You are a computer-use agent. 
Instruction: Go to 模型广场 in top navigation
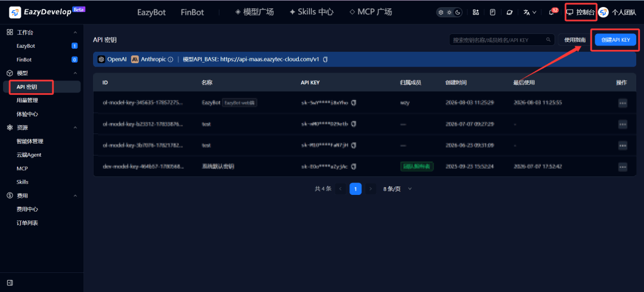[255, 12]
